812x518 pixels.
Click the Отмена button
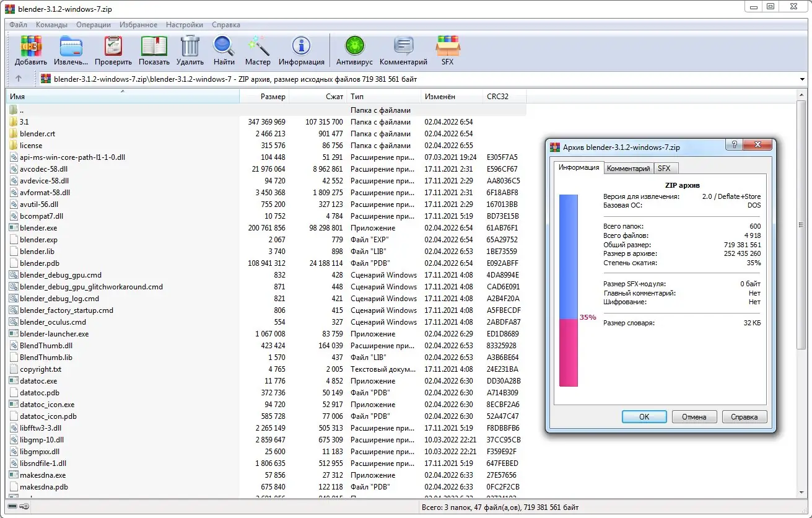(694, 417)
